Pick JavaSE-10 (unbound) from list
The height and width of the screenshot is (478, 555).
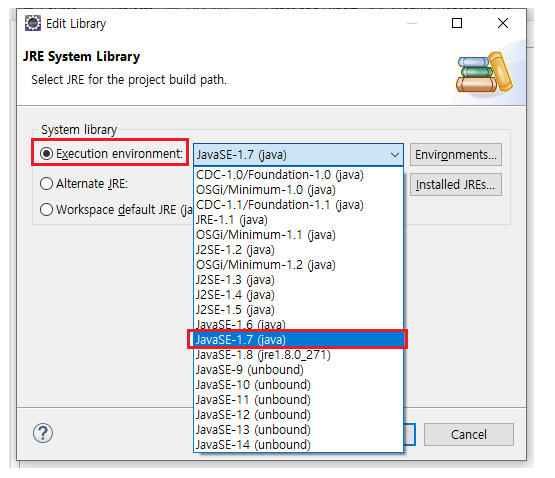[x=298, y=385]
